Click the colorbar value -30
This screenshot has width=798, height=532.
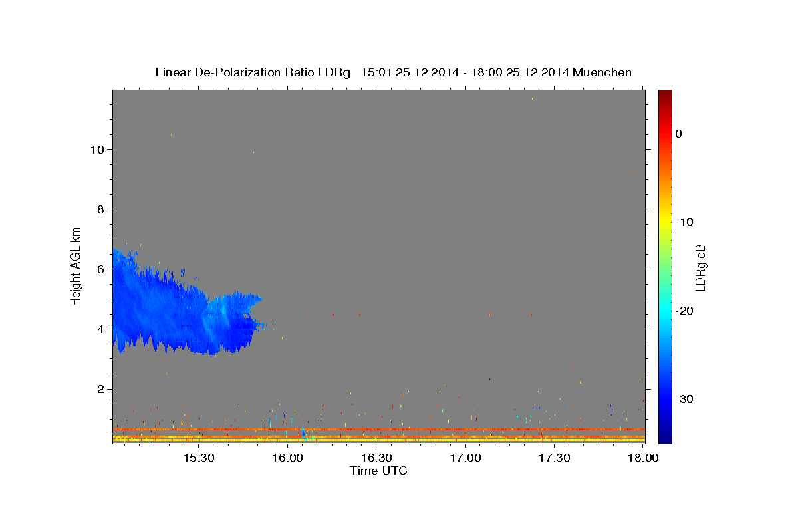click(x=685, y=399)
